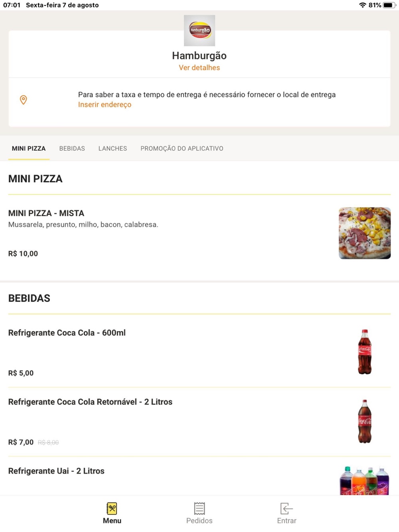Check the Wi-Fi status icon
The height and width of the screenshot is (532, 399).
click(362, 5)
